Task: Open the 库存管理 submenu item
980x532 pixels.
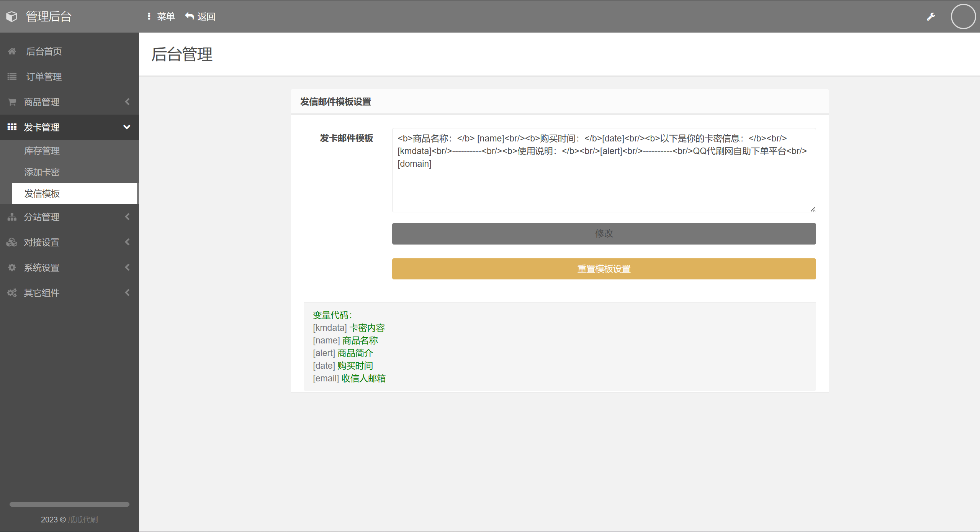Action: point(42,151)
